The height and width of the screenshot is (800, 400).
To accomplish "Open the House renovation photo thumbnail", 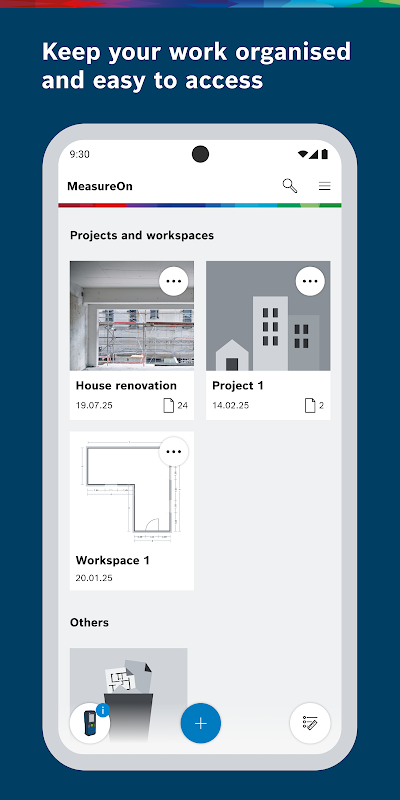I will (x=132, y=316).
